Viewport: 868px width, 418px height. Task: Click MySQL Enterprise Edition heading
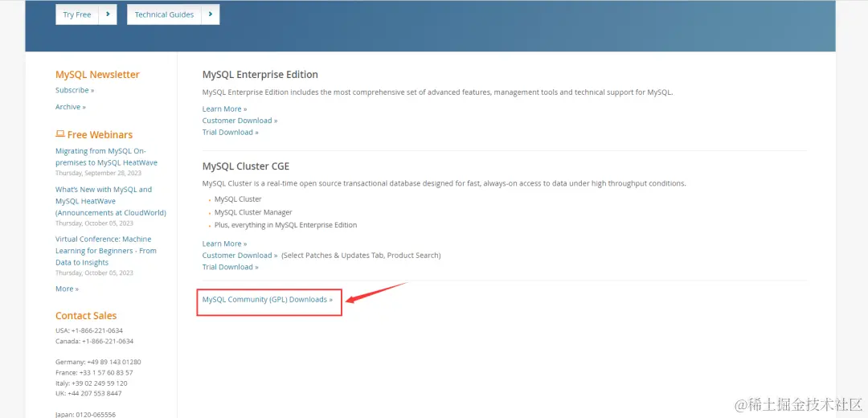pyautogui.click(x=260, y=74)
